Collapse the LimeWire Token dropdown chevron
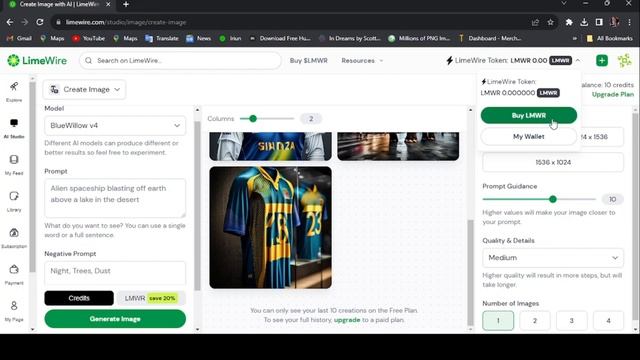The image size is (640, 360). tap(578, 60)
